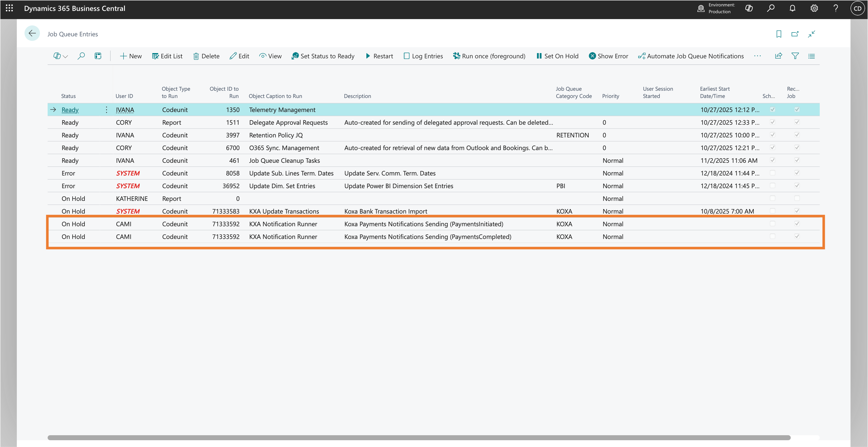Toggle the filter pane funnel icon
This screenshot has width=868, height=447.
tap(795, 56)
